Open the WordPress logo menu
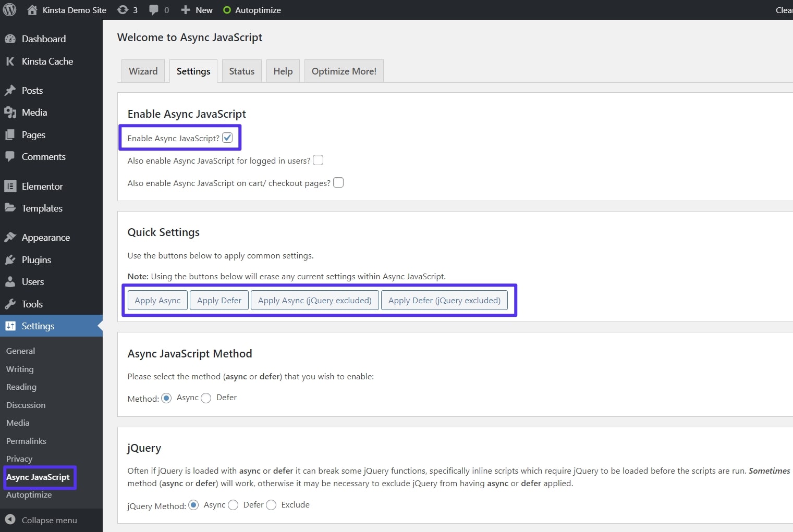 [x=9, y=9]
